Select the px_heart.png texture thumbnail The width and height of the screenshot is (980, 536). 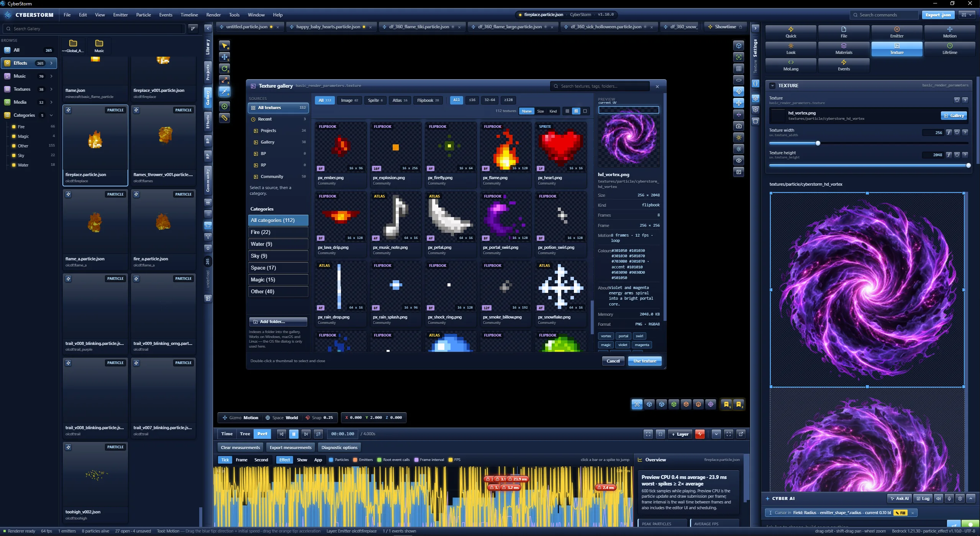point(560,154)
